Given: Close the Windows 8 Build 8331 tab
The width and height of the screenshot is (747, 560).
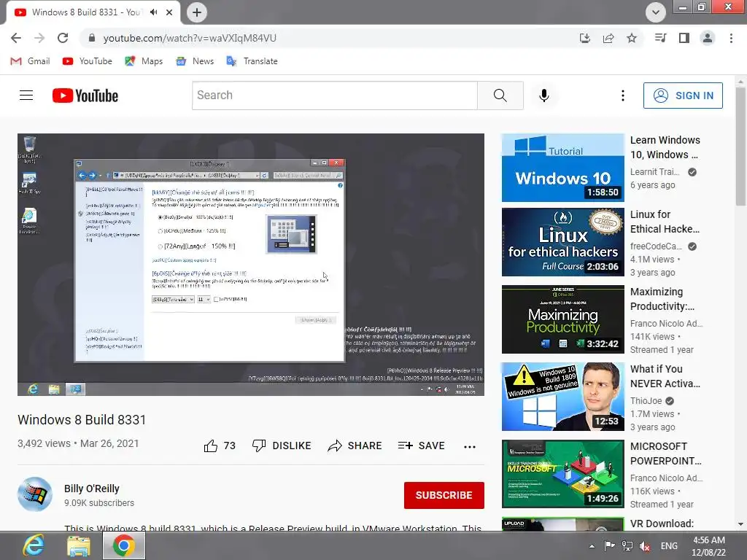Looking at the screenshot, I should (169, 12).
